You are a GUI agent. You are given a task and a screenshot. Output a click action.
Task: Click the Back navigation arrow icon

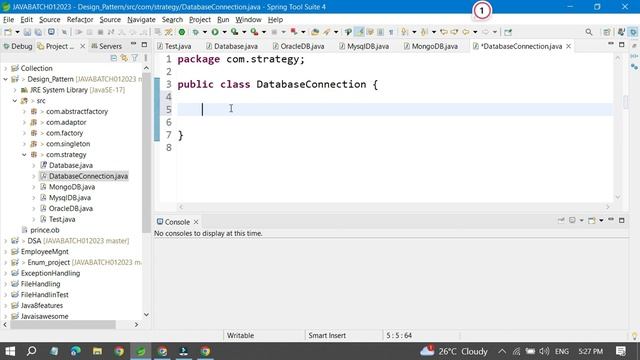[465, 32]
